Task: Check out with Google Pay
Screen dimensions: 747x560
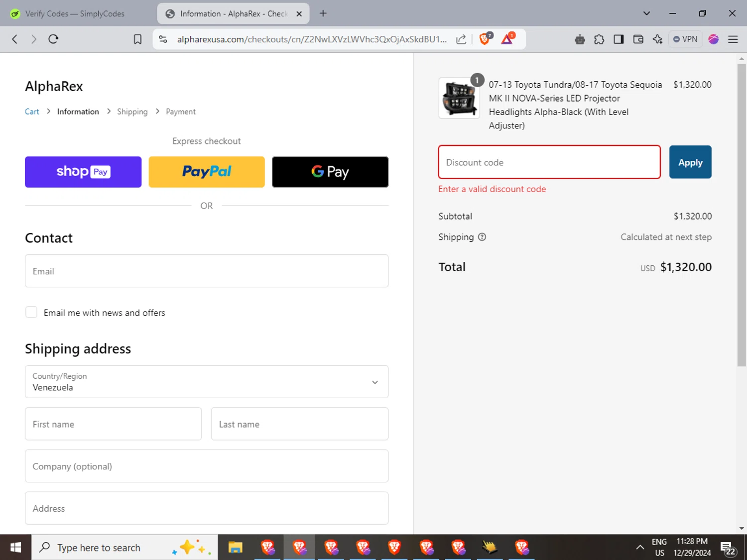Action: pos(330,172)
